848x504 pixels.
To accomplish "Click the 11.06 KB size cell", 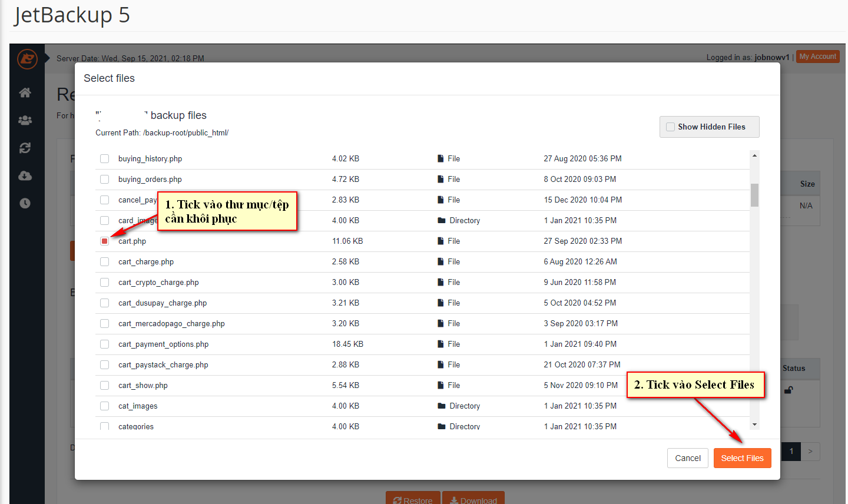I will coord(347,241).
